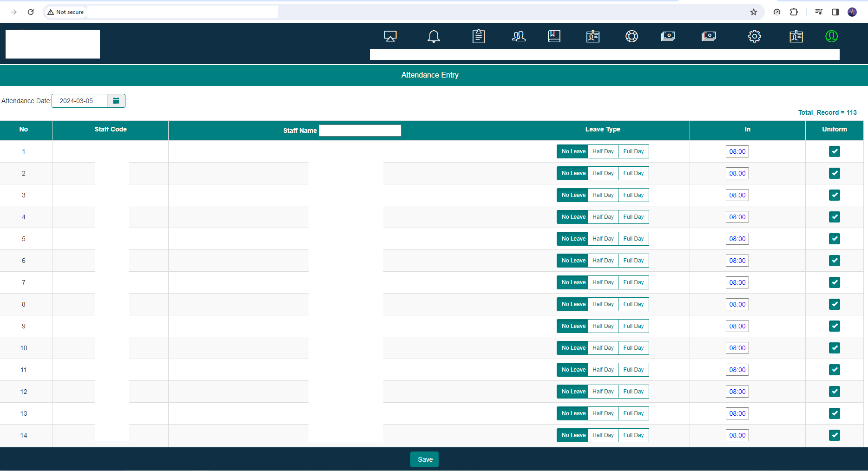Select No Leave for row 12

(x=572, y=392)
